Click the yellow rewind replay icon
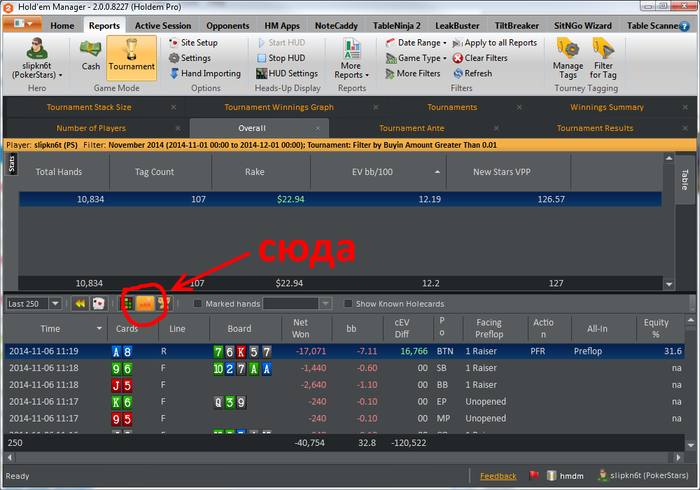This screenshot has width=700, height=490. [80, 304]
